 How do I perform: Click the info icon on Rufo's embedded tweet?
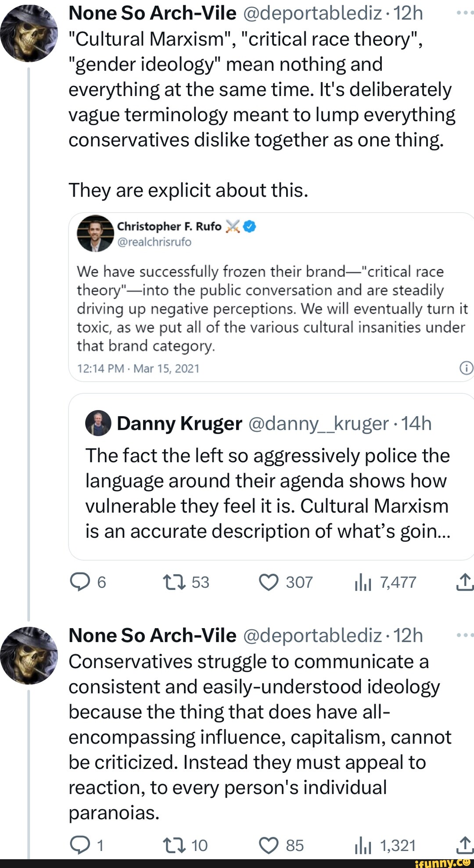pos(466,368)
